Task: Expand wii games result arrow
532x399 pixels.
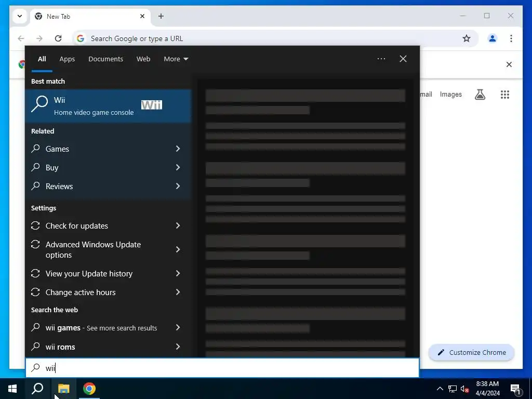Action: (x=178, y=327)
